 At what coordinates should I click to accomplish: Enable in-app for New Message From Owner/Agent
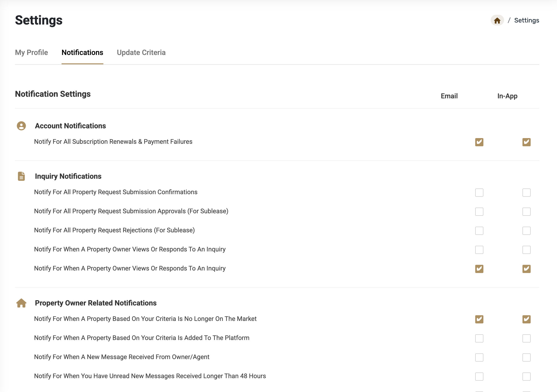[x=526, y=357]
